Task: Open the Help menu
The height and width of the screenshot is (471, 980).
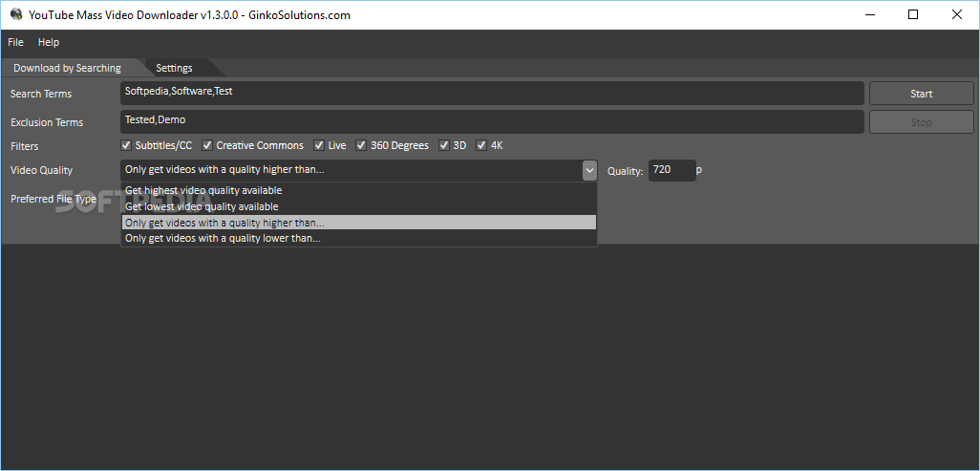Action: click(x=48, y=43)
